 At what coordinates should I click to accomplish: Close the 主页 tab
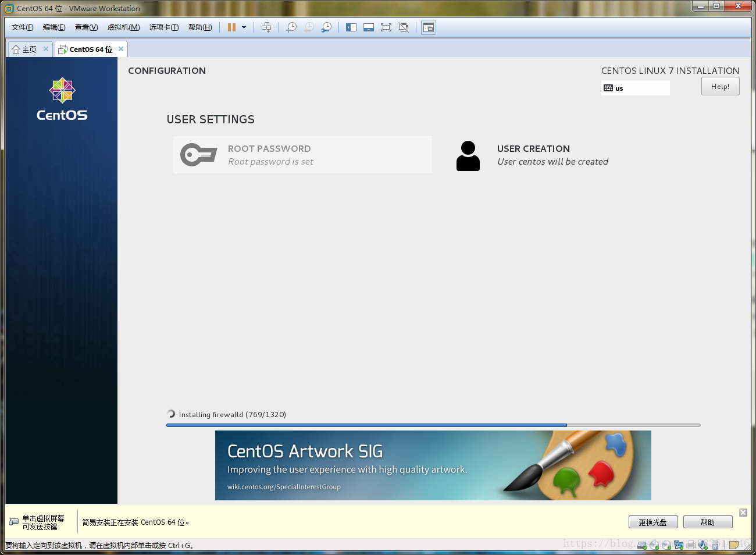(x=46, y=49)
